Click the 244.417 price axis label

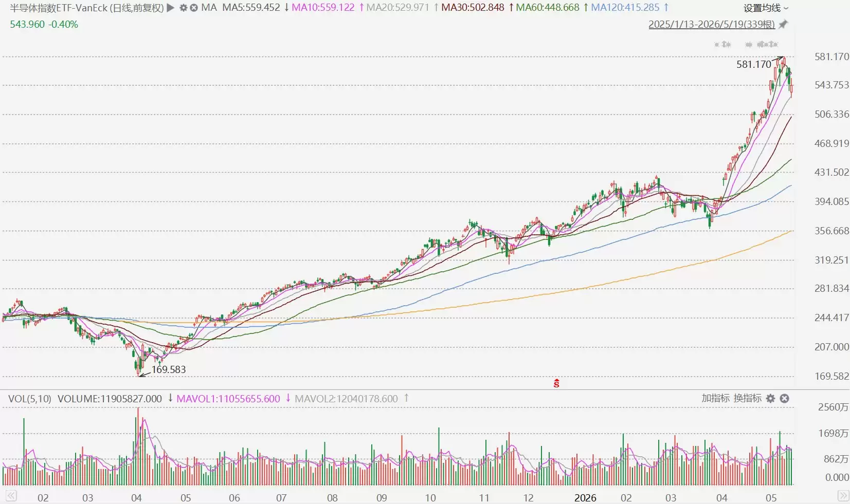point(831,318)
